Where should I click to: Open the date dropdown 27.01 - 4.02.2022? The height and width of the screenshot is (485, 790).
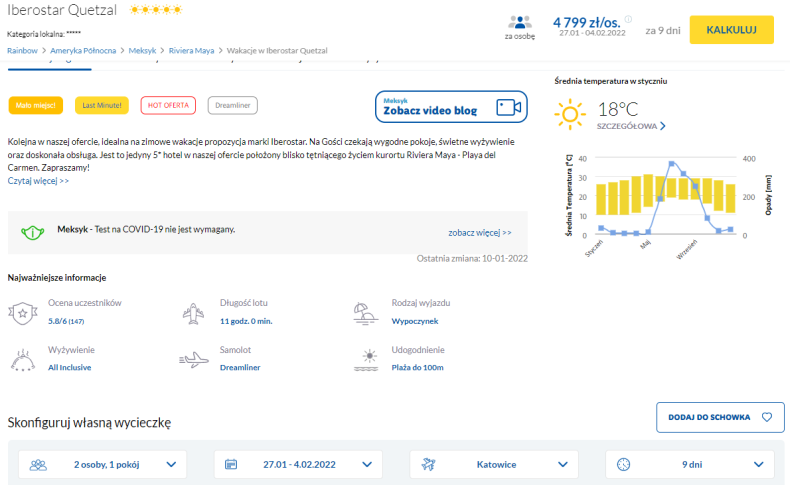tap(298, 464)
